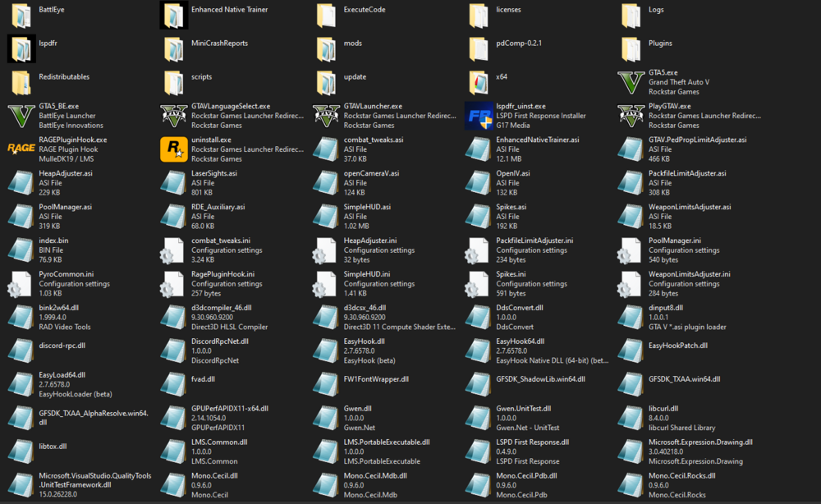Open the scripts folder icon
Screen dimensions: 821x504
pyautogui.click(x=173, y=83)
